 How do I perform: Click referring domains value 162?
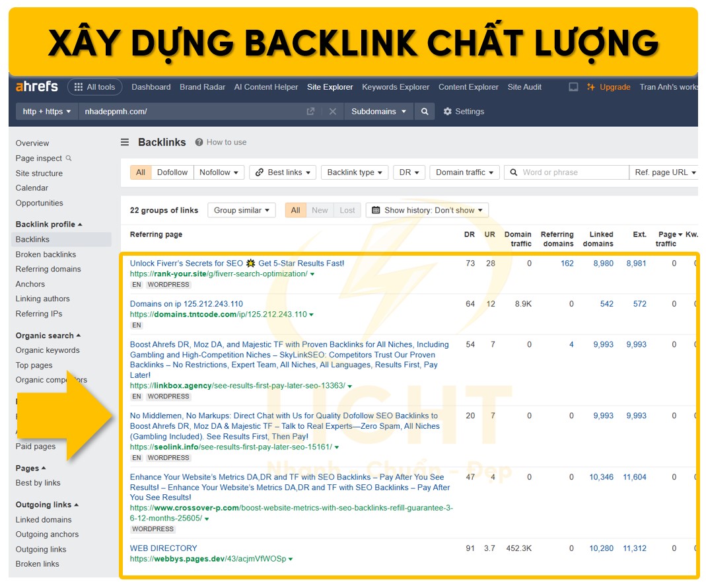[567, 263]
